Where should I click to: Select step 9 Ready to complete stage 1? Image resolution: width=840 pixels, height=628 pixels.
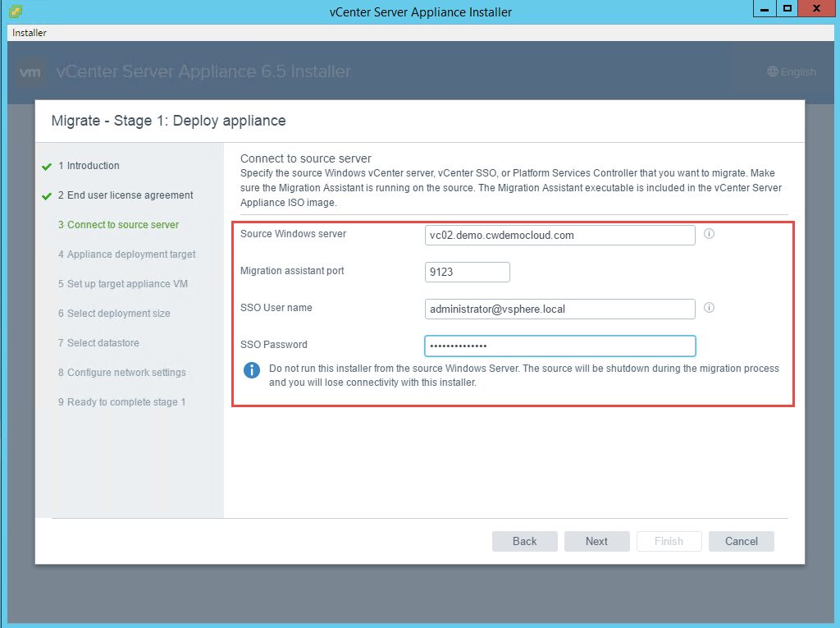tap(121, 401)
